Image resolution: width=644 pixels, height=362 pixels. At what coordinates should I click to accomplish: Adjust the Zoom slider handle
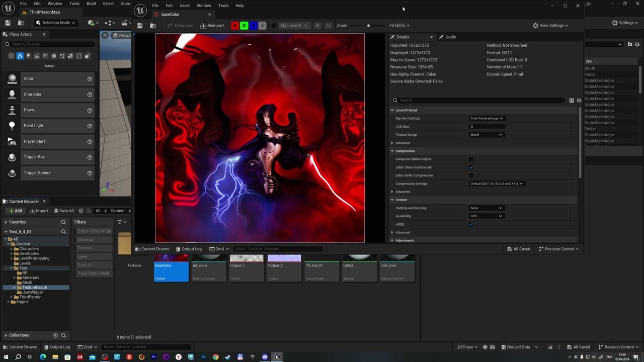coord(368,26)
